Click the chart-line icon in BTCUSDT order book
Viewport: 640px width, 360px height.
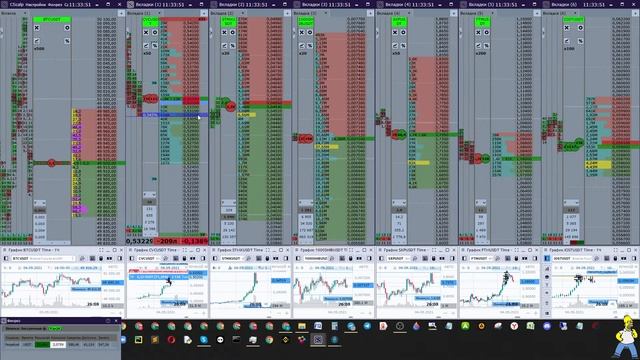(37, 41)
